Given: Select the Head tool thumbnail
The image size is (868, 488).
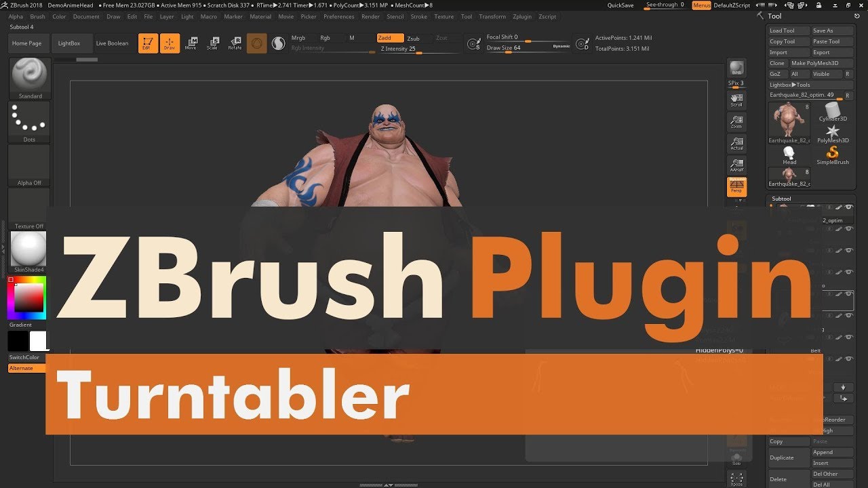Looking at the screenshot, I should point(789,156).
